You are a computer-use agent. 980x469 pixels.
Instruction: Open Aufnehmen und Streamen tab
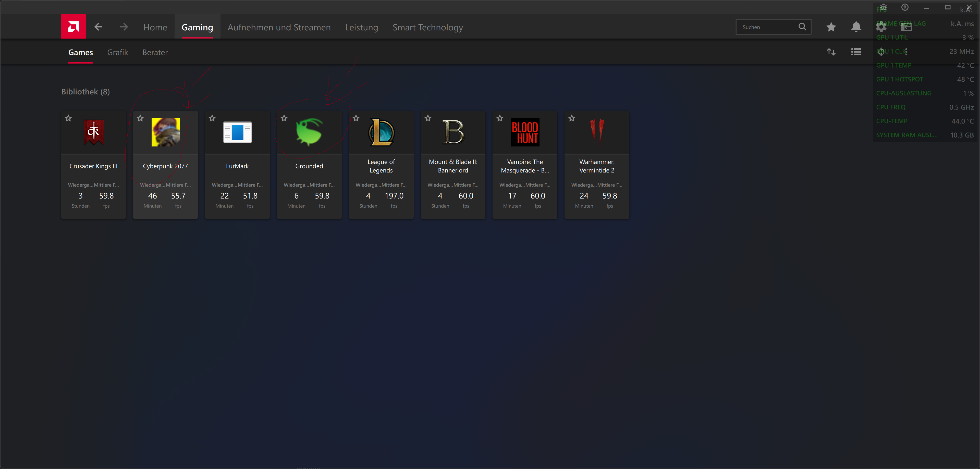pos(279,27)
